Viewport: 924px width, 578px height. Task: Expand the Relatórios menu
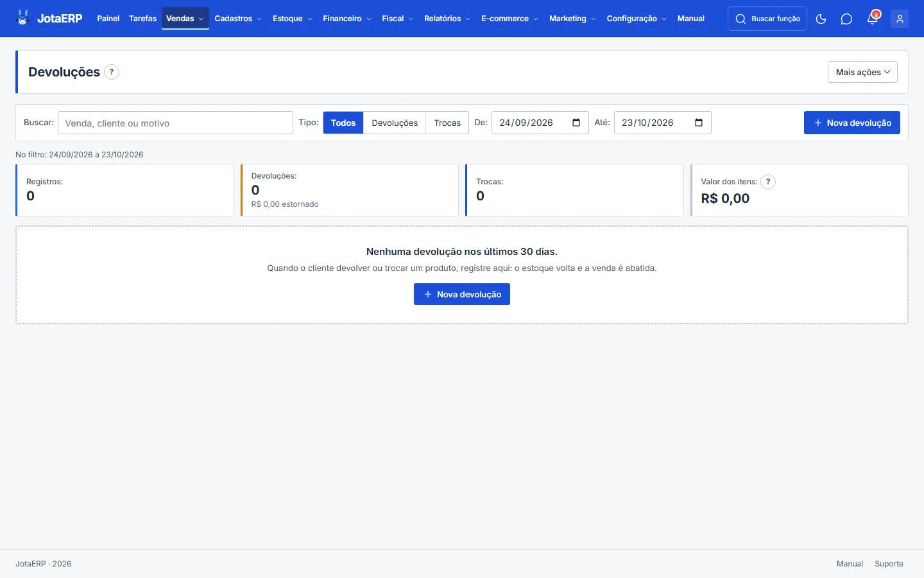point(447,19)
